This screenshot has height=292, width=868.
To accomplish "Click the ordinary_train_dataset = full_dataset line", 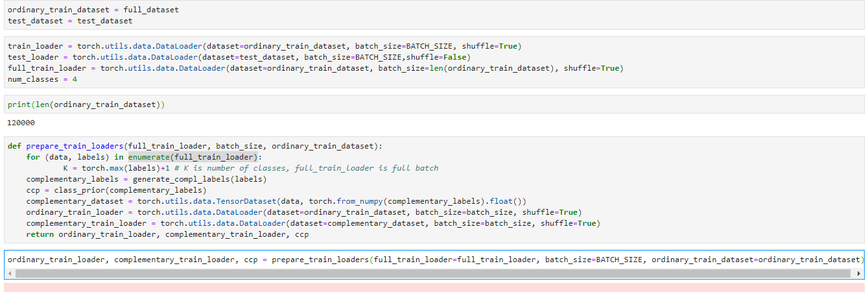I will point(93,10).
